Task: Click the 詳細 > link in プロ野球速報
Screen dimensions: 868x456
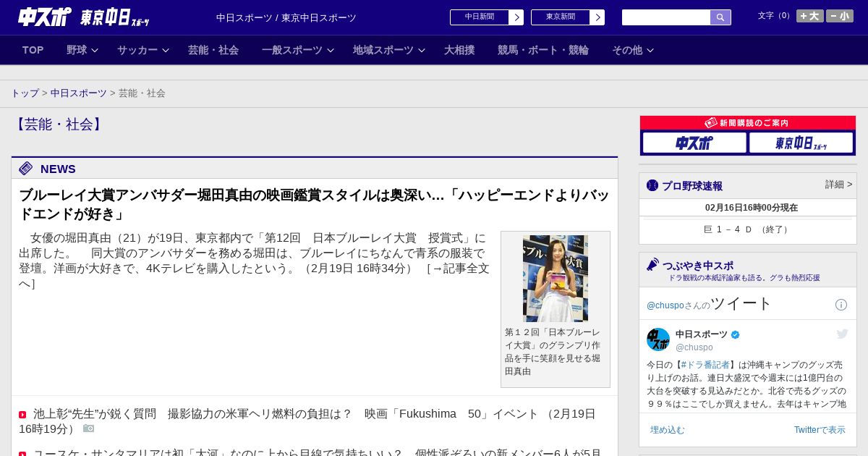Action: (839, 185)
